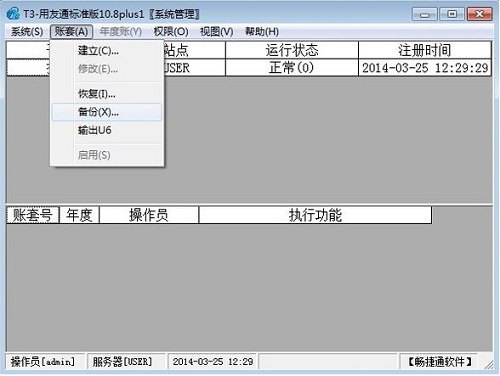This screenshot has width=500, height=376.
Task: Click the 账套号 column header
Action: pyautogui.click(x=33, y=215)
